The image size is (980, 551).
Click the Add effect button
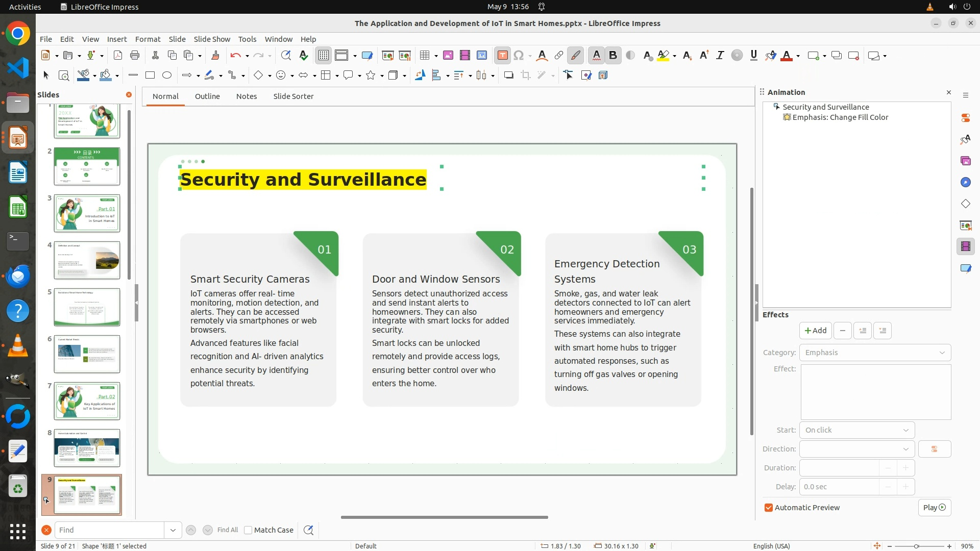pyautogui.click(x=815, y=331)
